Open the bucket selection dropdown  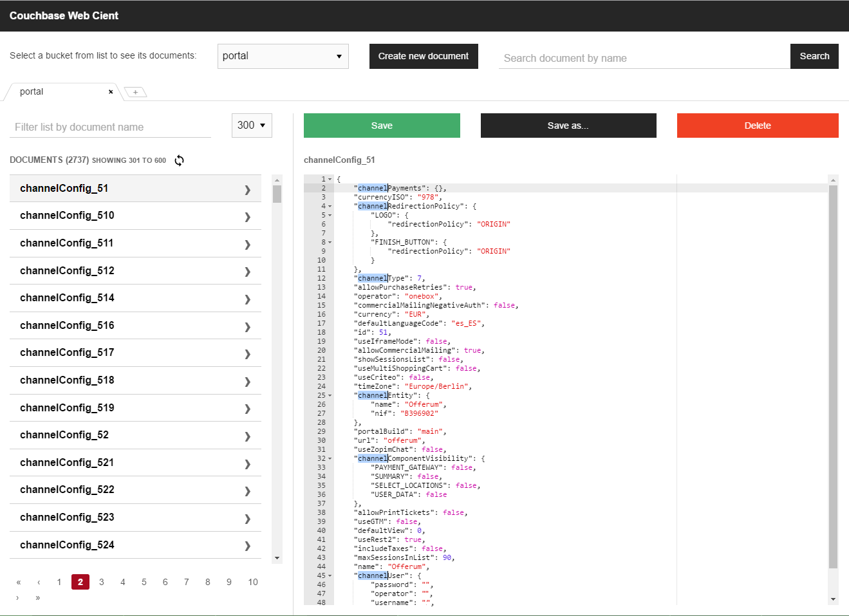(283, 56)
